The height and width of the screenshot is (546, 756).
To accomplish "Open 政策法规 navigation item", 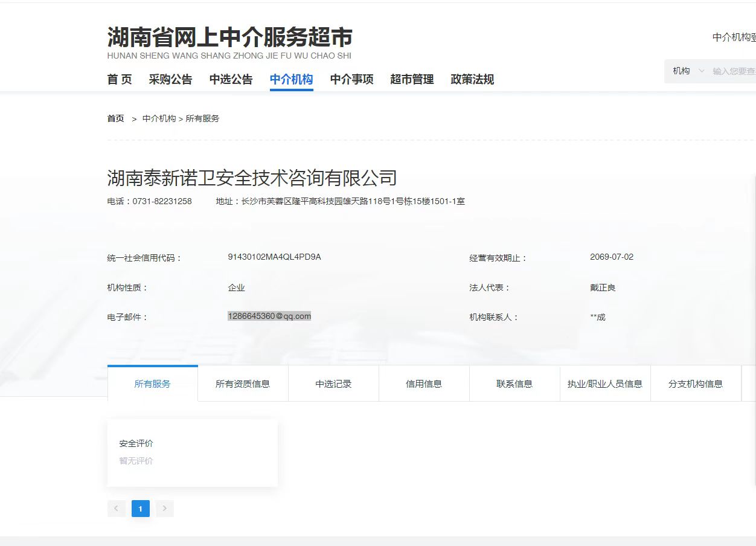I will pyautogui.click(x=472, y=80).
